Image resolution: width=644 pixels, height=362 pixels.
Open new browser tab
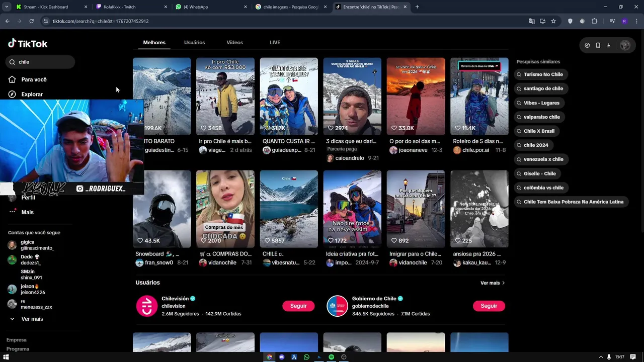coord(417,7)
